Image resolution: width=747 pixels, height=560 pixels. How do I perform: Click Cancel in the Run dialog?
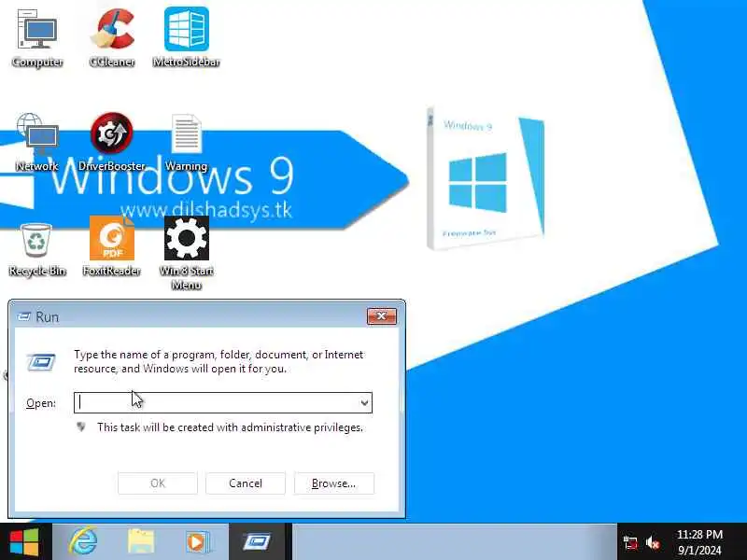(x=246, y=483)
